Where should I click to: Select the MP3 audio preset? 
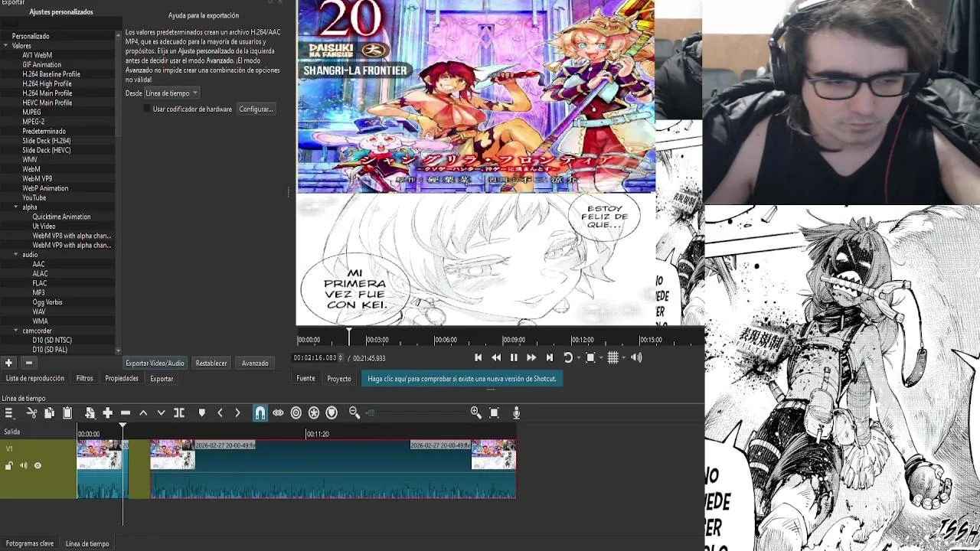point(38,292)
